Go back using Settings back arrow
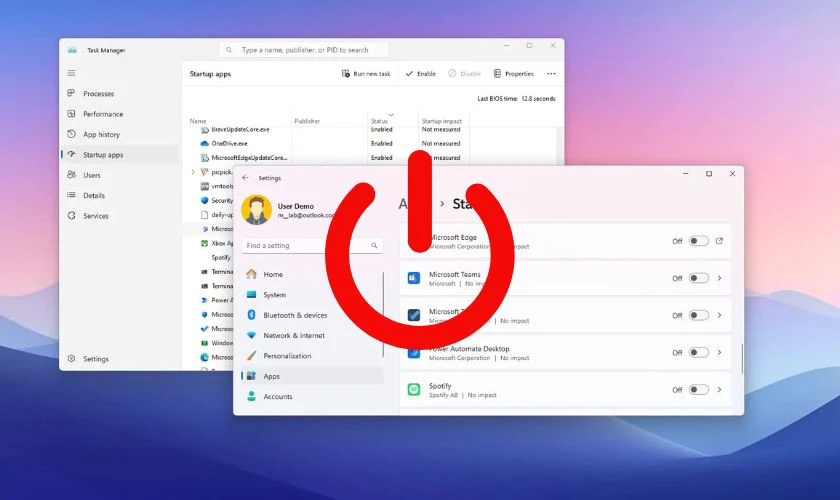 pos(245,178)
